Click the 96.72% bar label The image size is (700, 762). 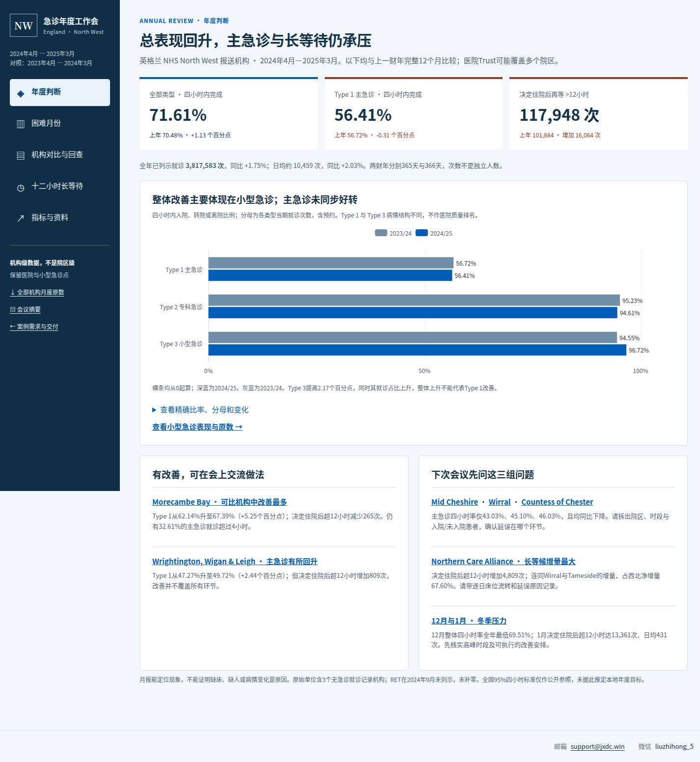pos(639,350)
